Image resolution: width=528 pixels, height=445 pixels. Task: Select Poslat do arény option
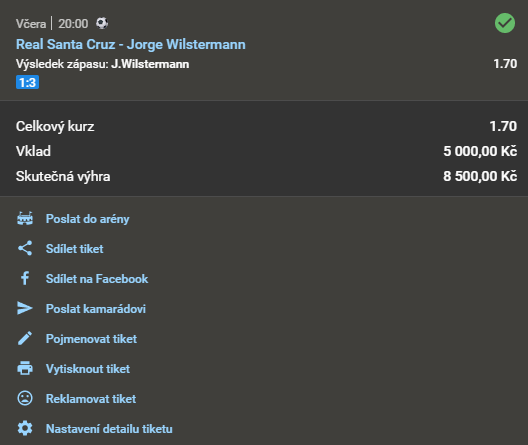pos(88,219)
